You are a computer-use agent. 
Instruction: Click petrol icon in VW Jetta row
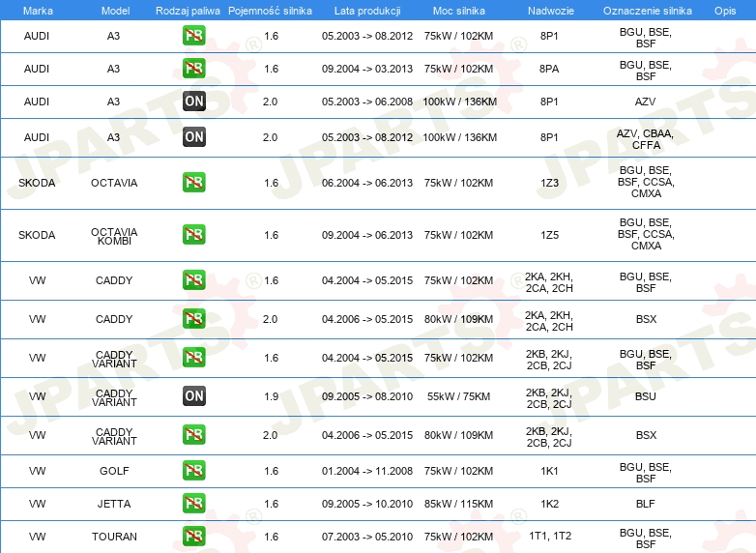[x=193, y=504]
